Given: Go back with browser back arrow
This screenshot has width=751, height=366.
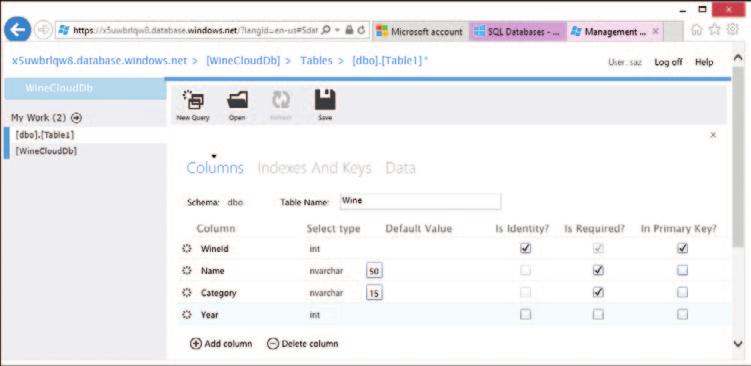Looking at the screenshot, I should [17, 30].
